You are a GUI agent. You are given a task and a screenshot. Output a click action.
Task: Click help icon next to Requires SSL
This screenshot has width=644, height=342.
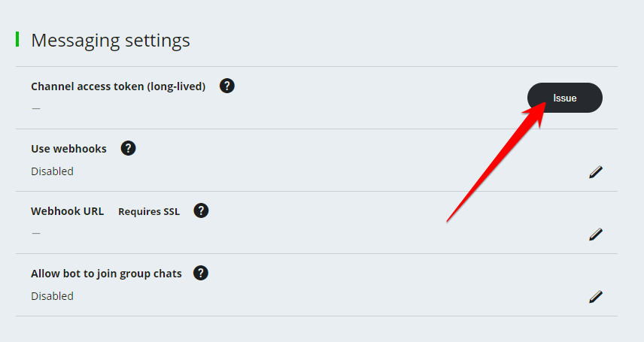[x=201, y=210]
